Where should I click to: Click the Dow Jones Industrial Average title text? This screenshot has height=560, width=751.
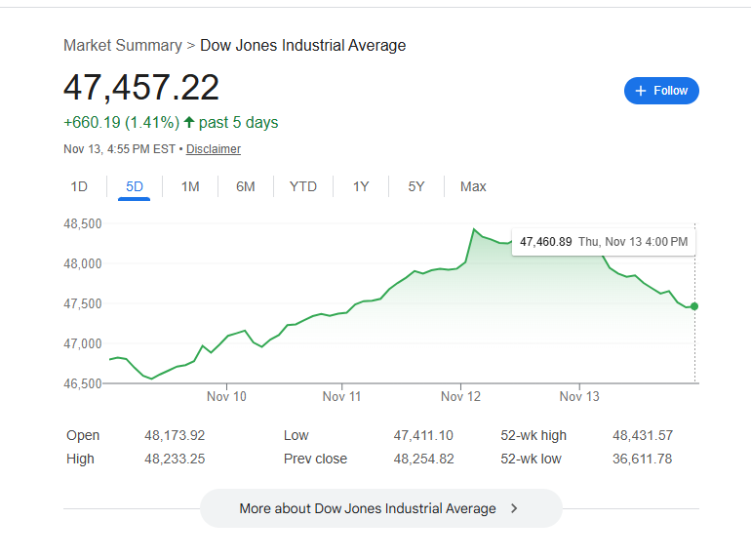tap(302, 45)
